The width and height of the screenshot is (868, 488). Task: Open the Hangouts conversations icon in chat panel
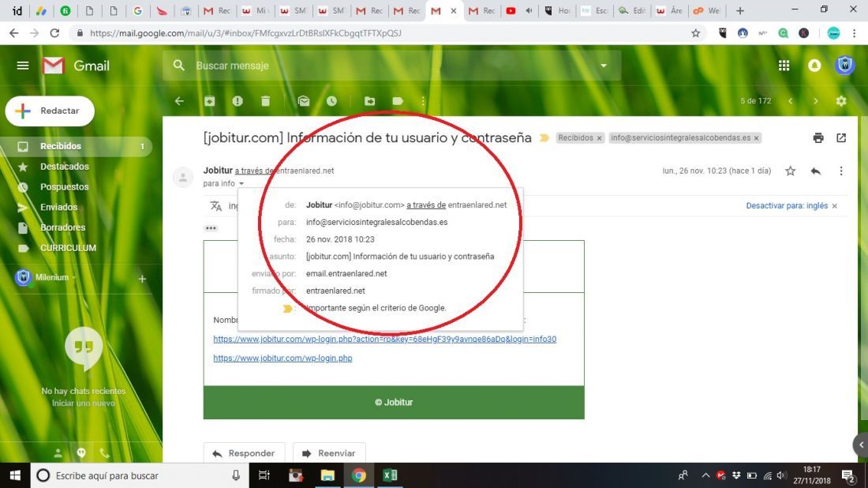click(81, 453)
